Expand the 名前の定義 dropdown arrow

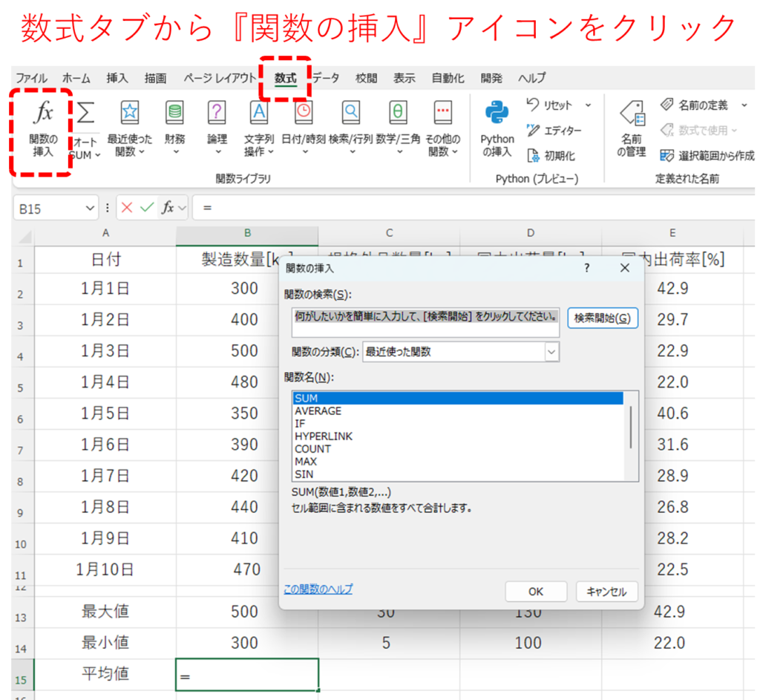tap(744, 105)
